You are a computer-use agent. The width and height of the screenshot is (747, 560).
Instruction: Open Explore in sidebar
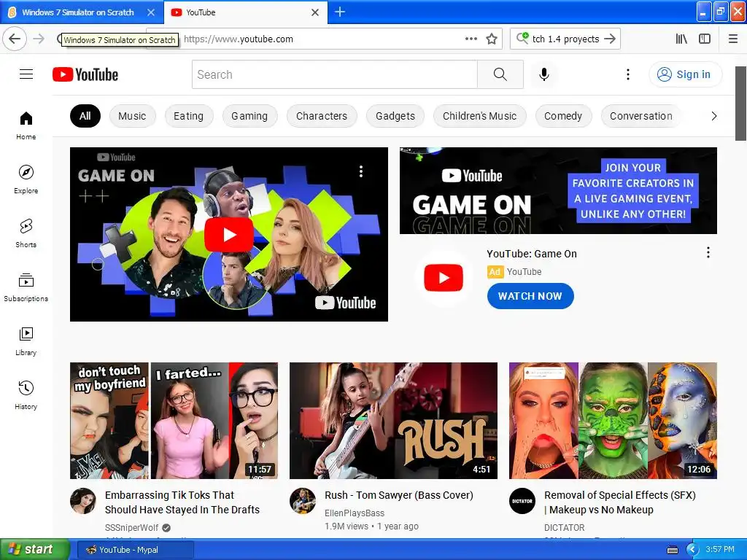click(x=26, y=179)
